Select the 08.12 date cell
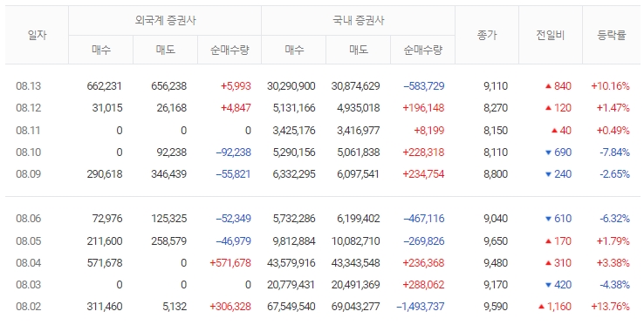Image resolution: width=644 pixels, height=325 pixels. click(28, 108)
